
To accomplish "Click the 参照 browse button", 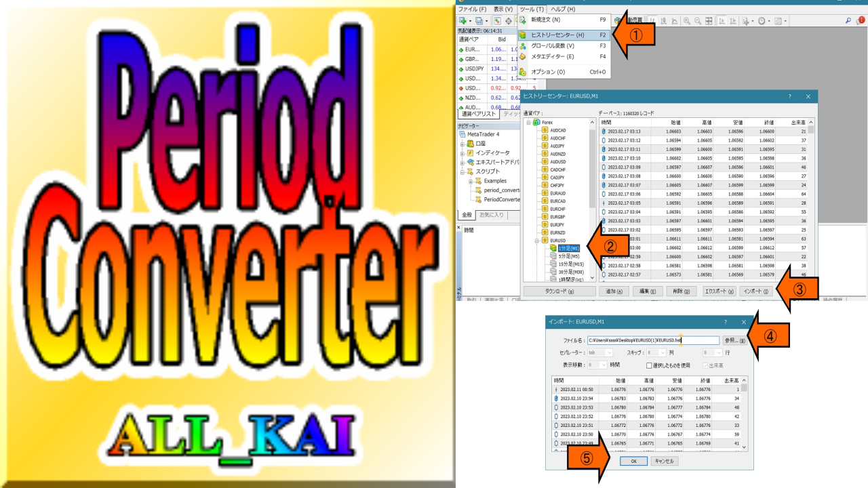I will pos(734,341).
